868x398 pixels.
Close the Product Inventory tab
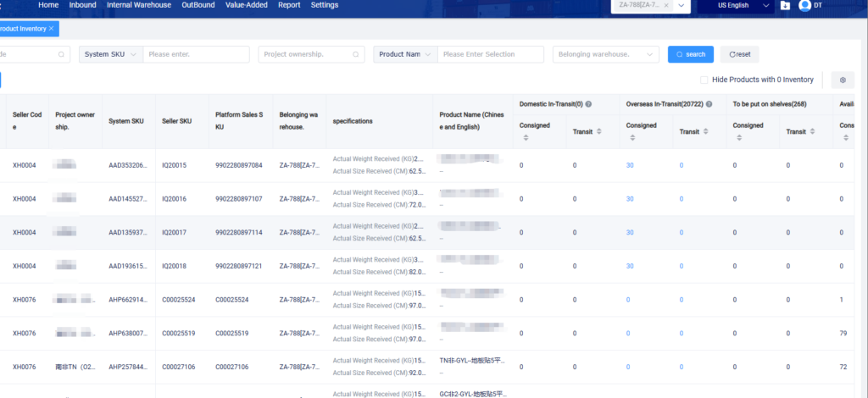51,28
